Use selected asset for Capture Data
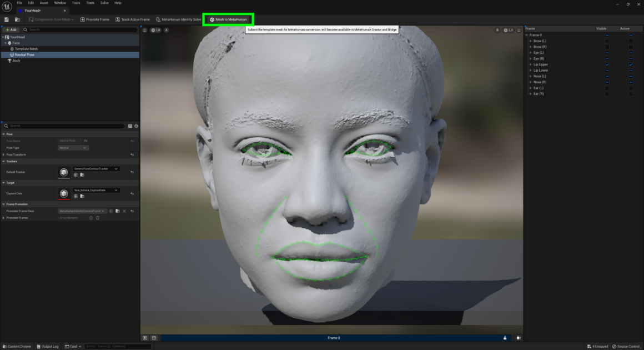644x350 pixels. click(76, 196)
